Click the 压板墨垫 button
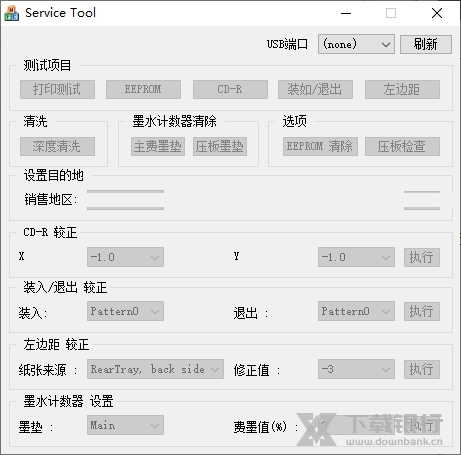This screenshot has height=455, width=461. (220, 146)
